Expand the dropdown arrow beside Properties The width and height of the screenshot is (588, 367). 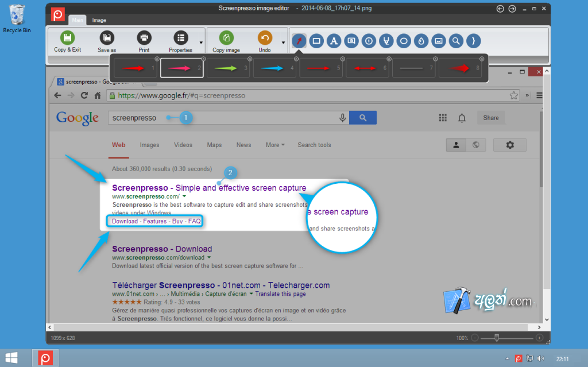tap(201, 43)
